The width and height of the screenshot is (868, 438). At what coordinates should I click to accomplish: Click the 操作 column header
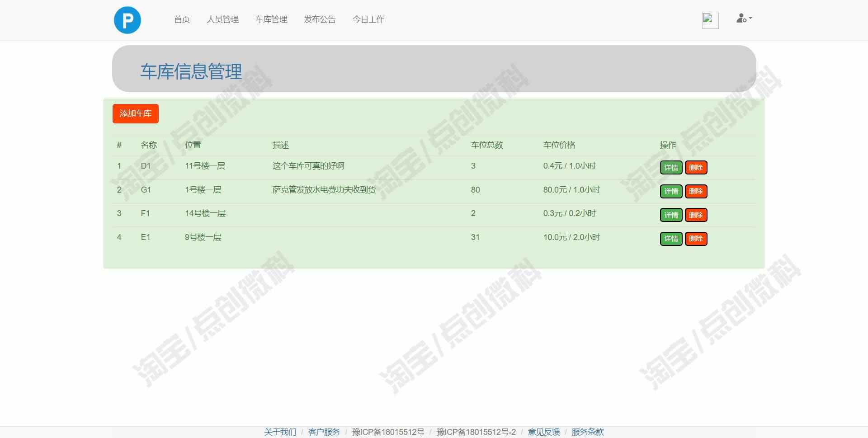tap(668, 145)
